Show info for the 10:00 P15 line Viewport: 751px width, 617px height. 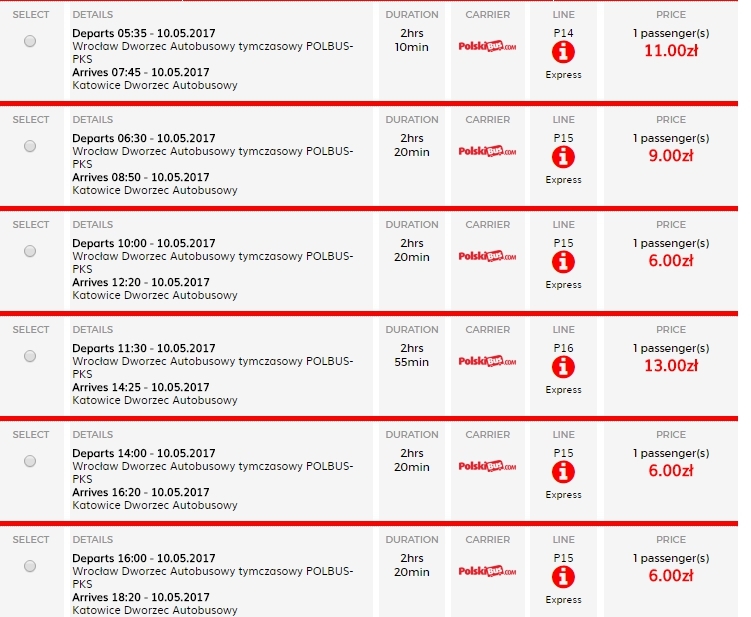(563, 262)
